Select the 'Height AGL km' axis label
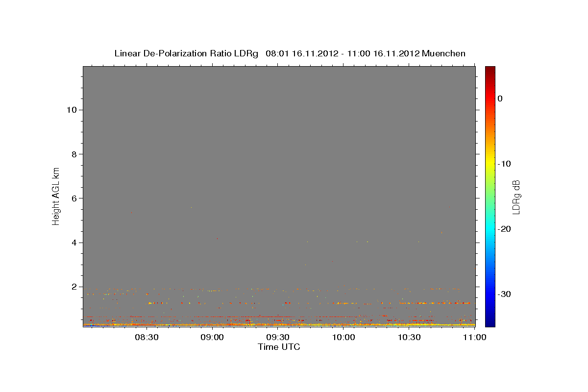588x392 pixels. coord(56,196)
